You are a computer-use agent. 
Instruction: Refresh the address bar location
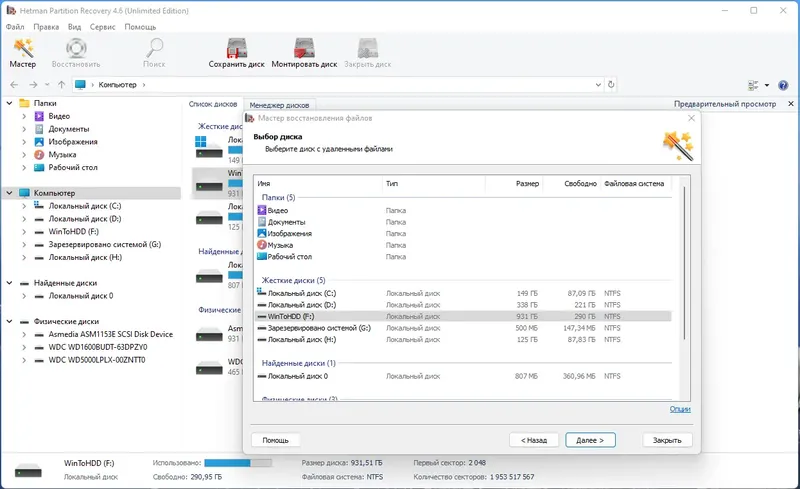coord(611,85)
